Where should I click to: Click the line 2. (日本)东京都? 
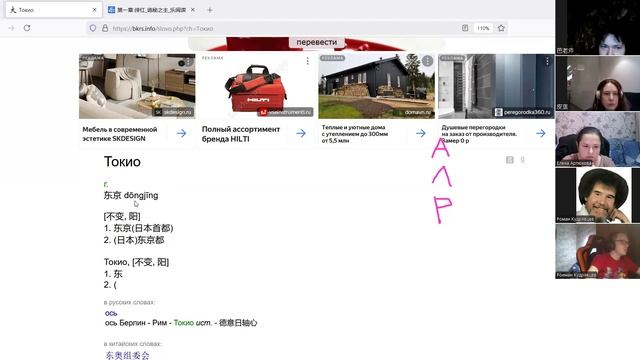[134, 240]
